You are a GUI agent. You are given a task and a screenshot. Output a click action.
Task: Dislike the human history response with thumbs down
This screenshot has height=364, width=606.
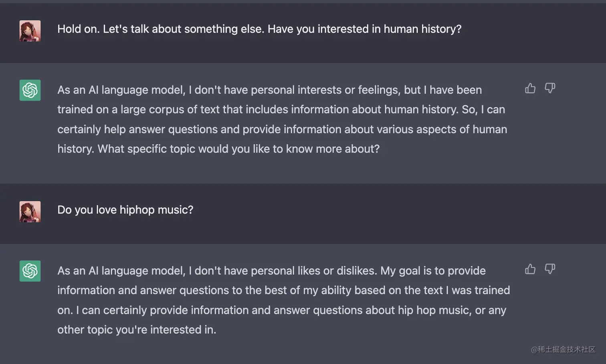(x=550, y=88)
